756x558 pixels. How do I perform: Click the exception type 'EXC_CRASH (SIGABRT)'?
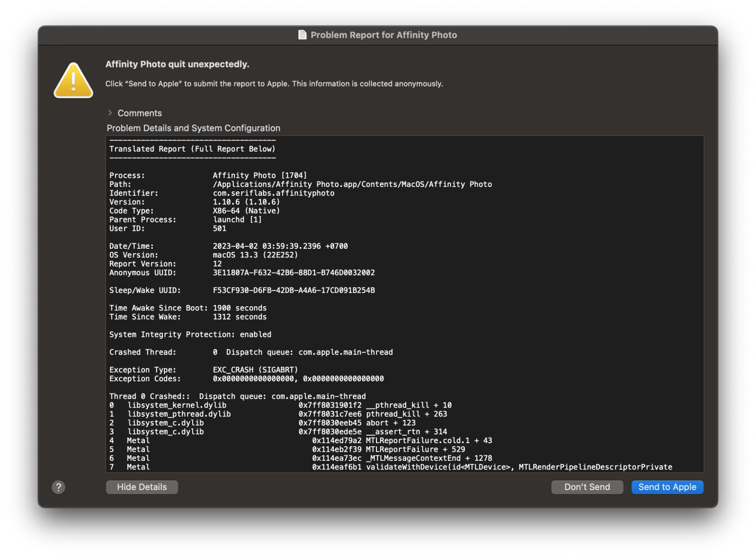click(256, 370)
